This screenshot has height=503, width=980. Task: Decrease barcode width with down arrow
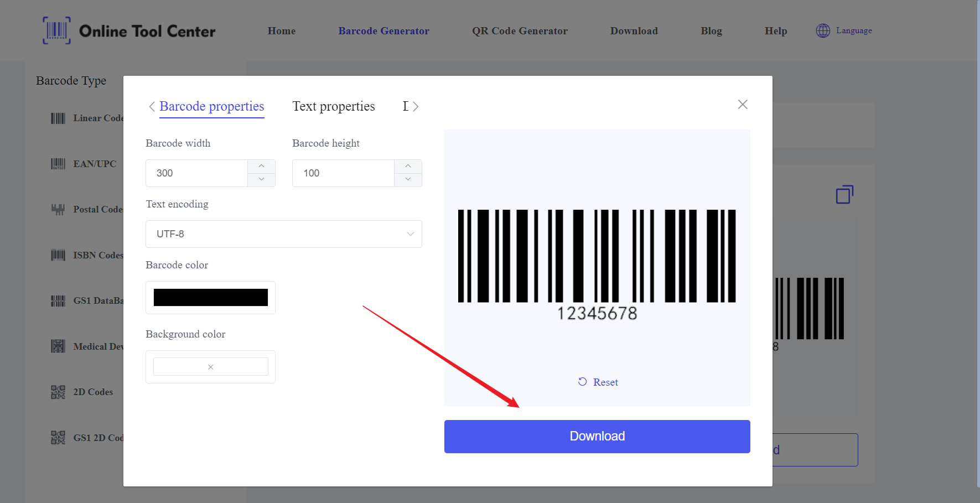point(261,179)
